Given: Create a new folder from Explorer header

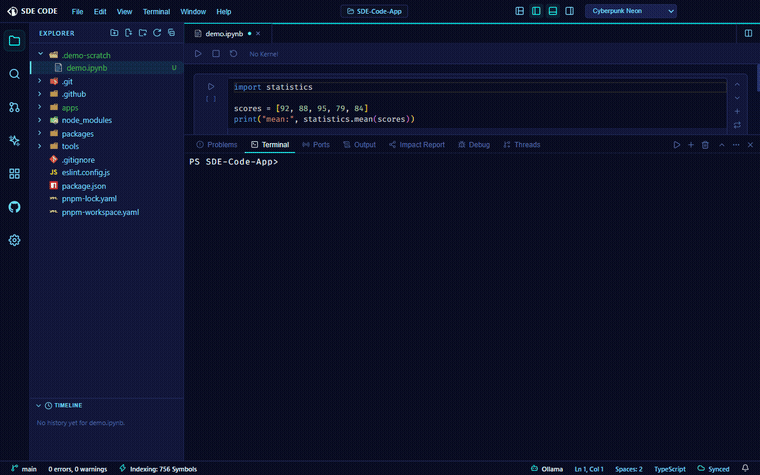Looking at the screenshot, I should click(x=142, y=32).
